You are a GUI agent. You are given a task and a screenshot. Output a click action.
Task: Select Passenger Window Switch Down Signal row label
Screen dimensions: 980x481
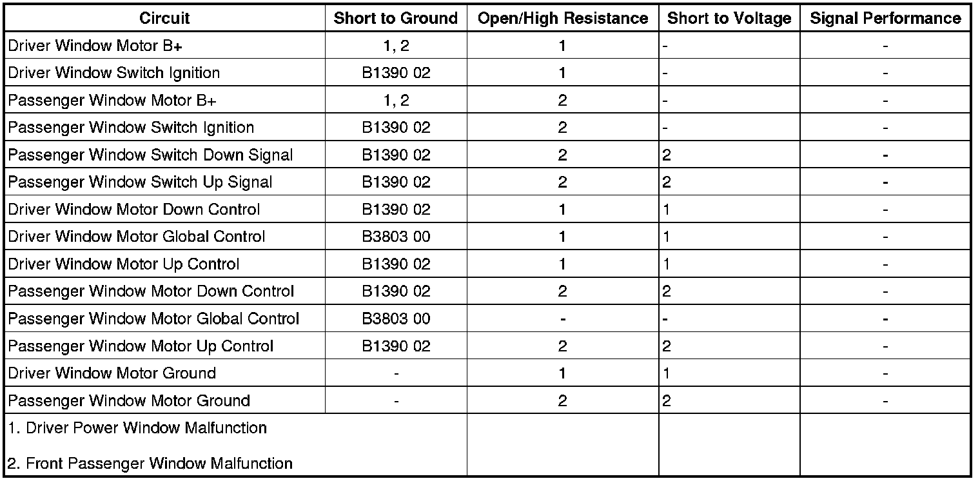(150, 155)
